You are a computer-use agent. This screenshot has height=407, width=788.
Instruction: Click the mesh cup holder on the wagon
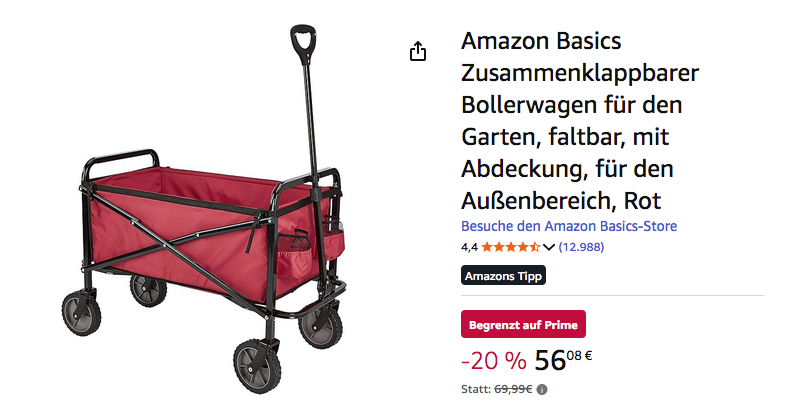[x=294, y=246]
